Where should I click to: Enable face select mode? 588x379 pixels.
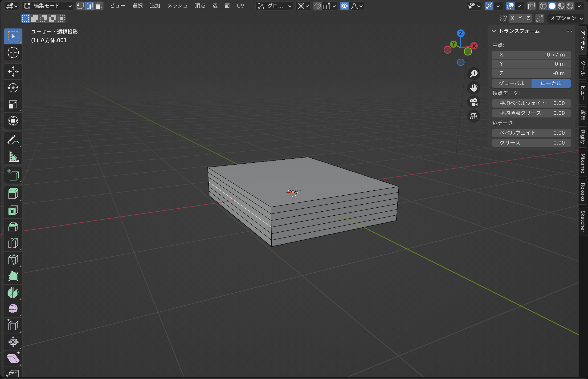99,6
